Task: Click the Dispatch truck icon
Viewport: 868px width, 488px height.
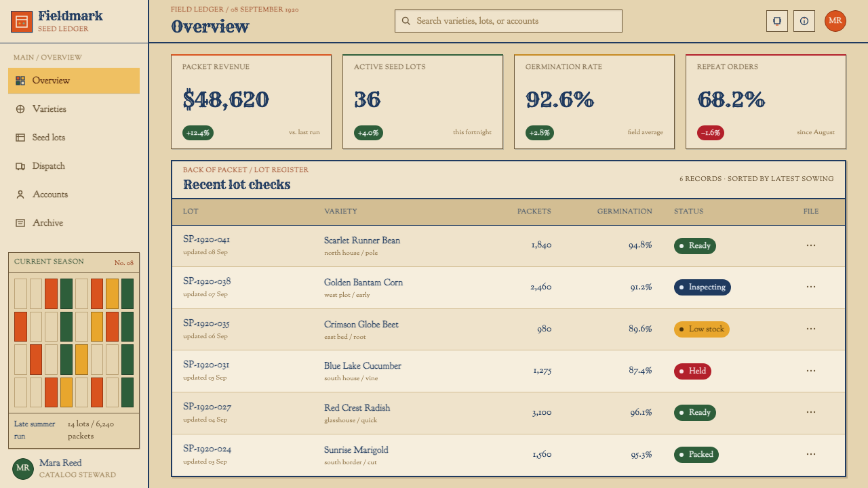Action: [20, 166]
